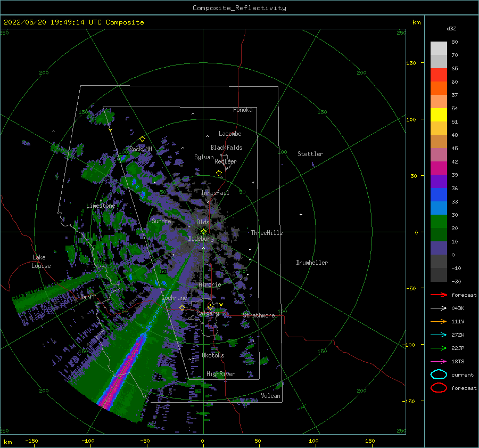Click the Banff label on the map

pyautogui.click(x=88, y=297)
